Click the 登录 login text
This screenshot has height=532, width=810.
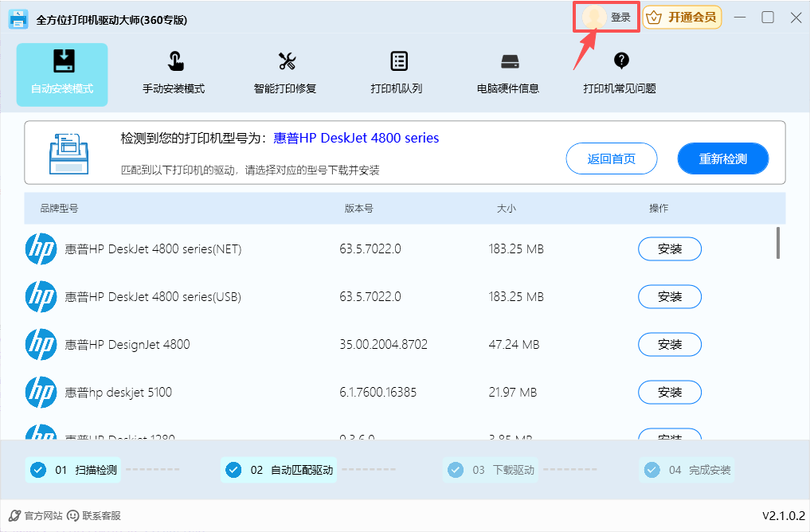pyautogui.click(x=620, y=18)
